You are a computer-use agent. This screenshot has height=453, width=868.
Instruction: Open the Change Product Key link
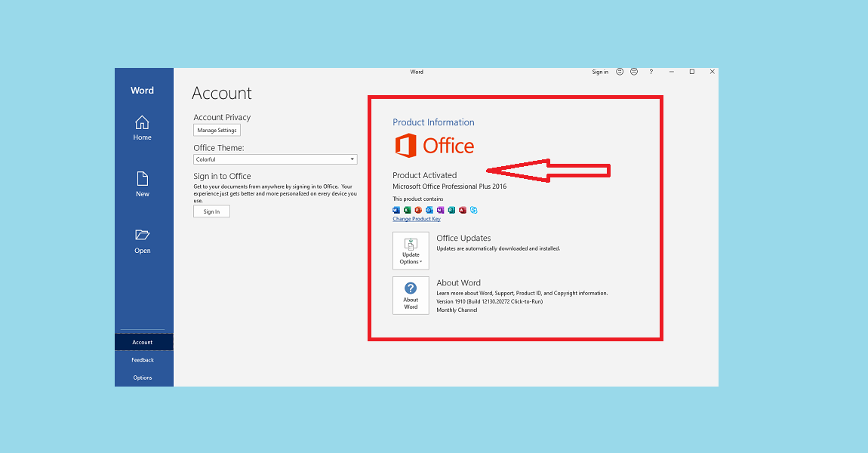[x=417, y=219]
